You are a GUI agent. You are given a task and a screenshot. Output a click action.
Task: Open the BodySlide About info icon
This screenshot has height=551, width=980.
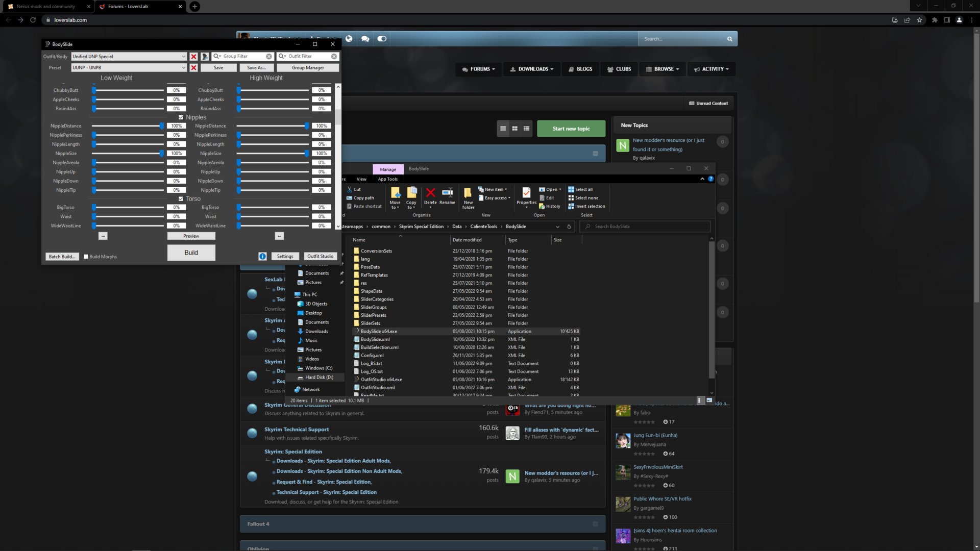262,257
